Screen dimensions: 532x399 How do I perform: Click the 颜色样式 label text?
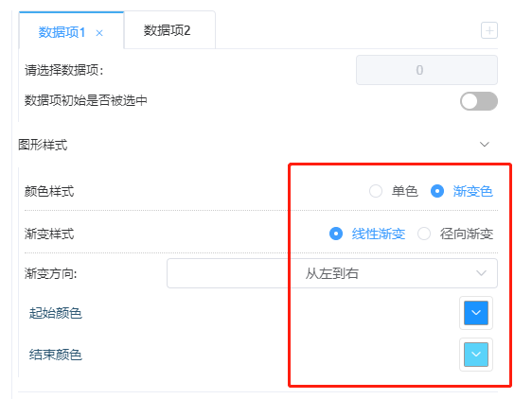[x=49, y=192]
